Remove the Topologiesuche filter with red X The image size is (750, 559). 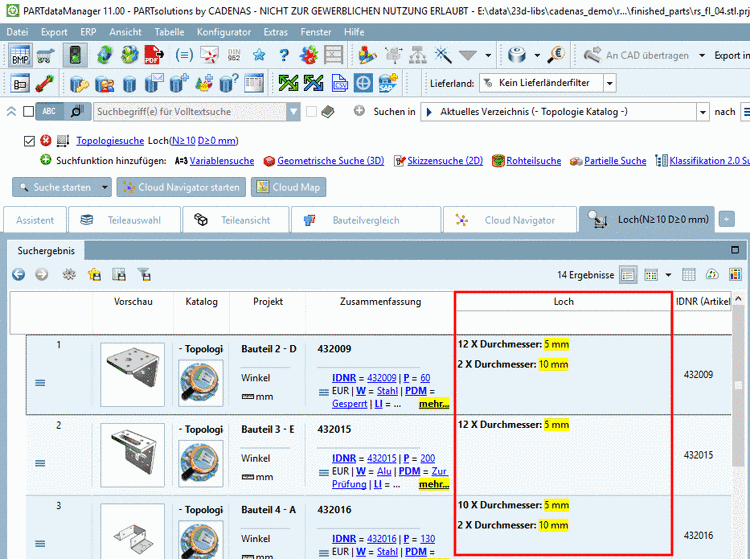coord(46,141)
